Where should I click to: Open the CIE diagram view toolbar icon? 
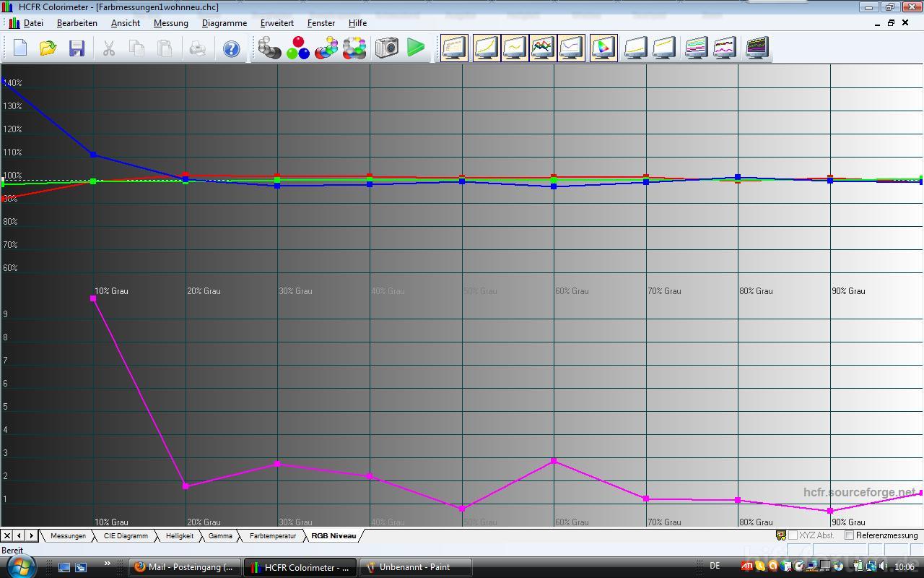coord(603,48)
